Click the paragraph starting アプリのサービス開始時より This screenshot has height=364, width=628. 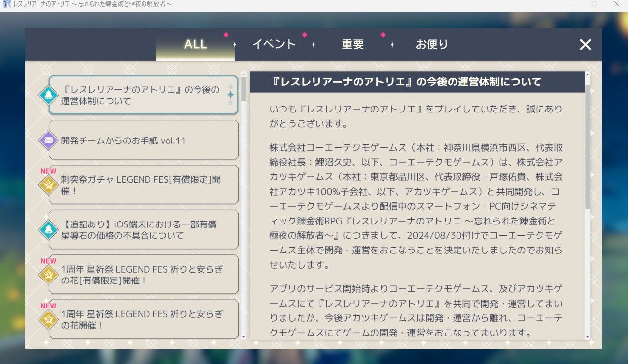(417, 310)
